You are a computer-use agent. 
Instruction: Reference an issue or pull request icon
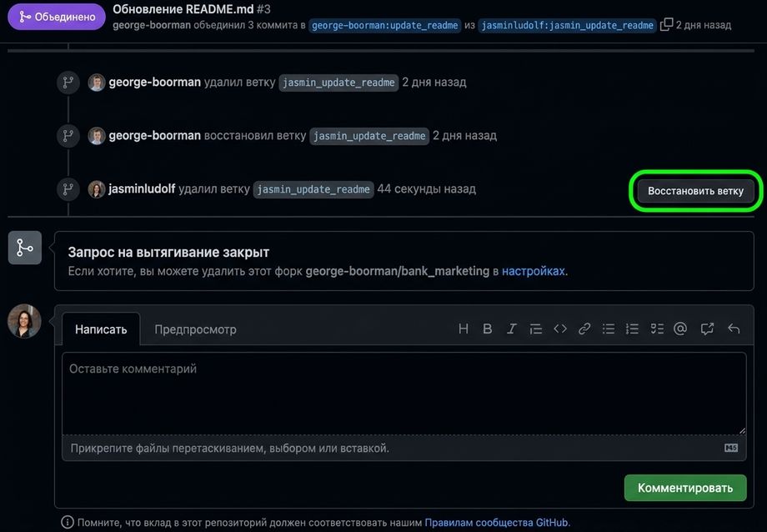pos(707,329)
